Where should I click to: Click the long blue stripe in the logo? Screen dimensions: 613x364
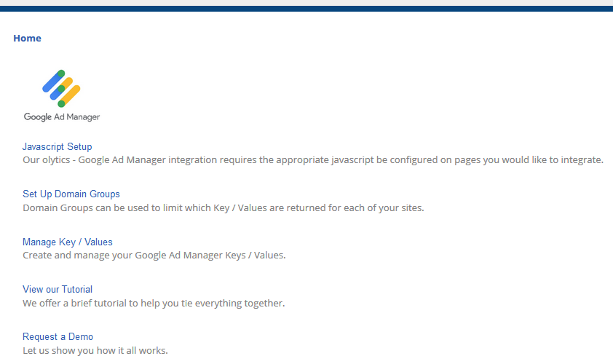[x=53, y=82]
